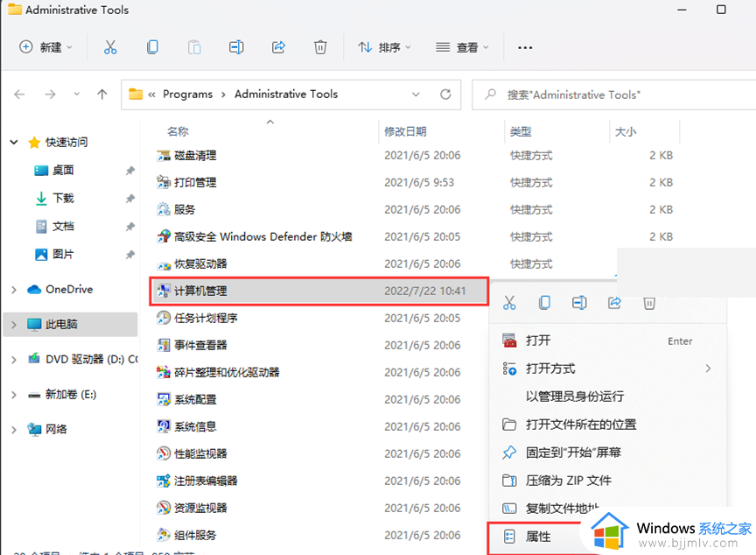Select the 恢复驱动器 shortcut icon
This screenshot has width=756, height=555.
coord(164,263)
